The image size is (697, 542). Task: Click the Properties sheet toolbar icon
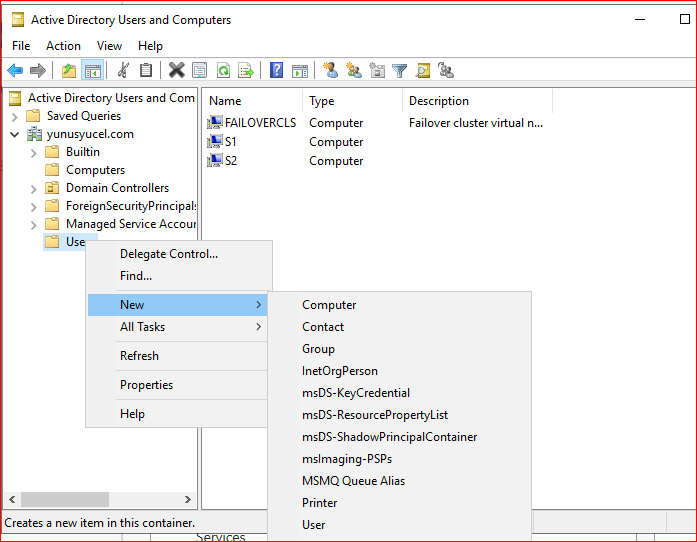pyautogui.click(x=200, y=70)
